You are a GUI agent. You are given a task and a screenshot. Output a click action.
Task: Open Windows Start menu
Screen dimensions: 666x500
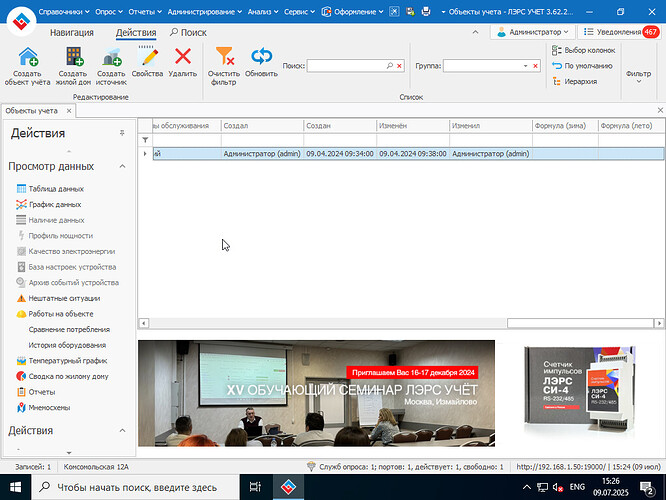(15, 487)
